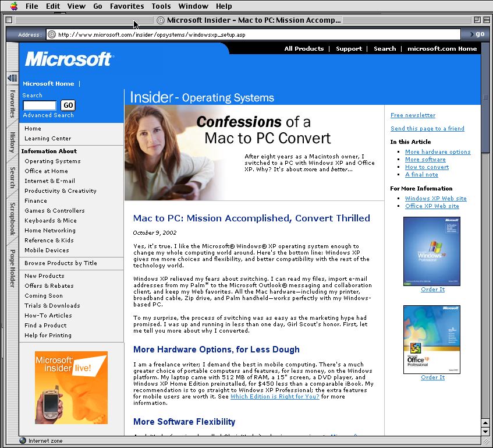The image size is (493, 448).
Task: Open the Apple menu
Action: pos(14,6)
